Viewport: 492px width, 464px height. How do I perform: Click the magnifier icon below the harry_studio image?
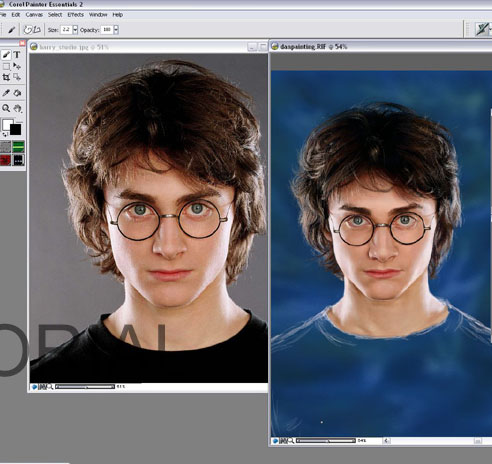coord(50,387)
